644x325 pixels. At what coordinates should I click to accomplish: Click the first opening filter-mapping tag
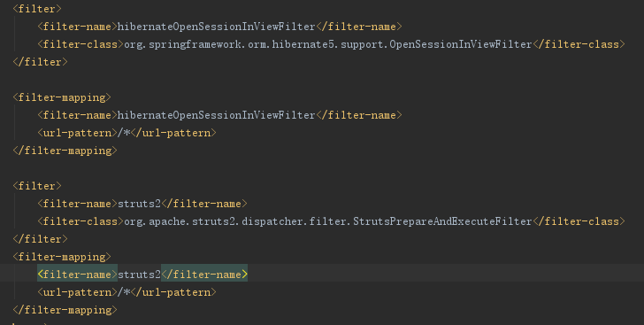62,97
